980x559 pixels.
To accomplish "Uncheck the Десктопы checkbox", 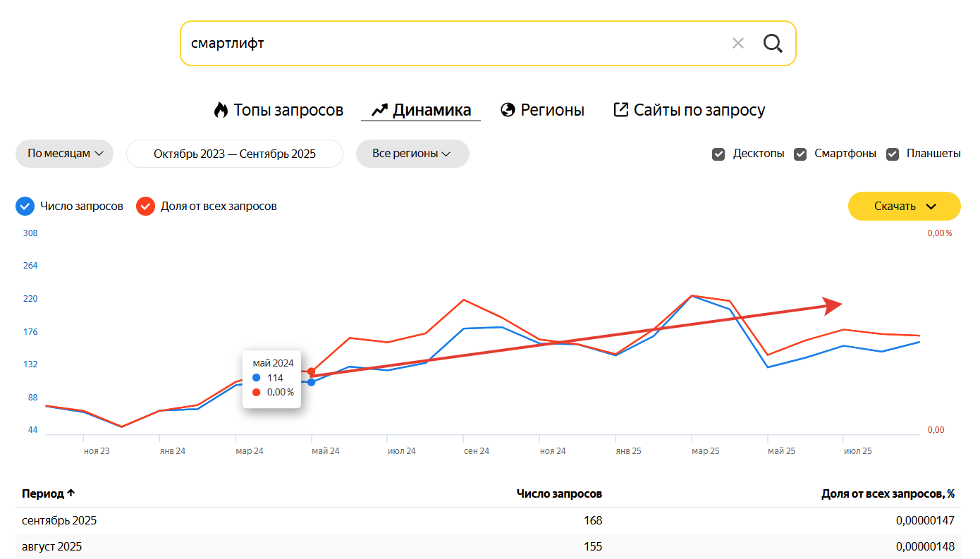I will pos(718,153).
